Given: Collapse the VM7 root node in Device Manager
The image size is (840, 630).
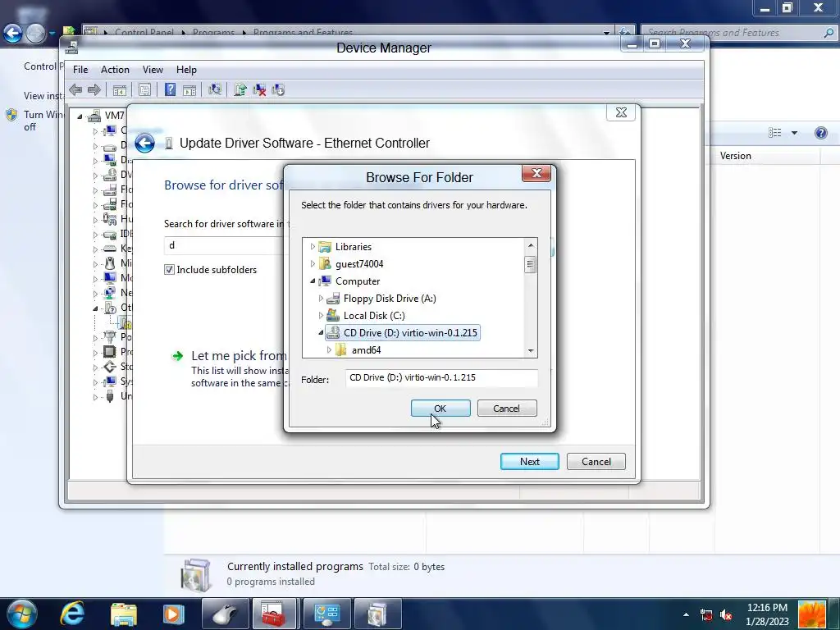Looking at the screenshot, I should coord(80,116).
